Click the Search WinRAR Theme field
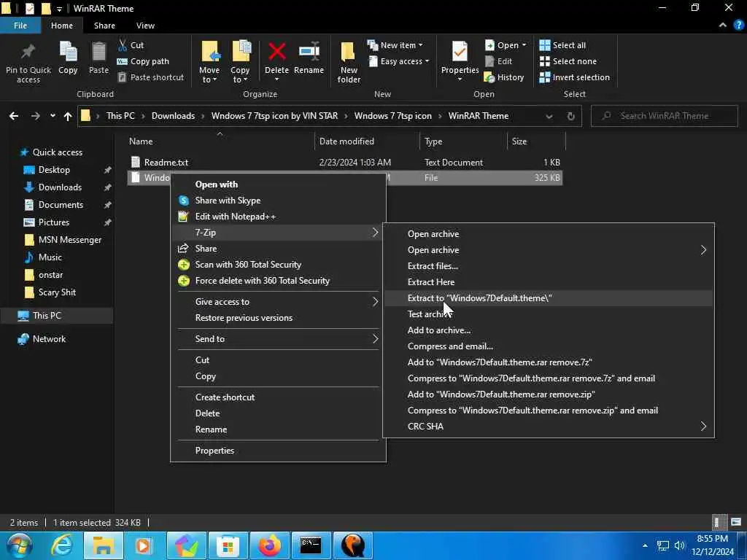 point(664,116)
